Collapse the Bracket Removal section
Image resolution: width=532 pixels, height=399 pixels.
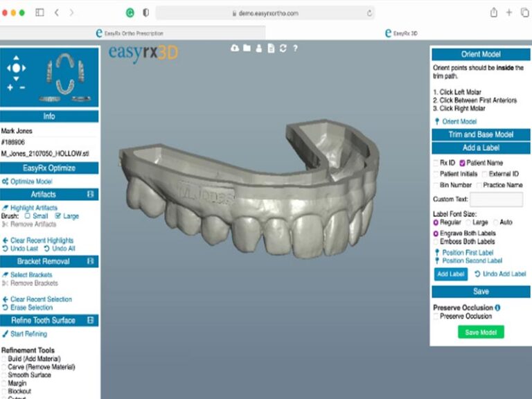(90, 261)
